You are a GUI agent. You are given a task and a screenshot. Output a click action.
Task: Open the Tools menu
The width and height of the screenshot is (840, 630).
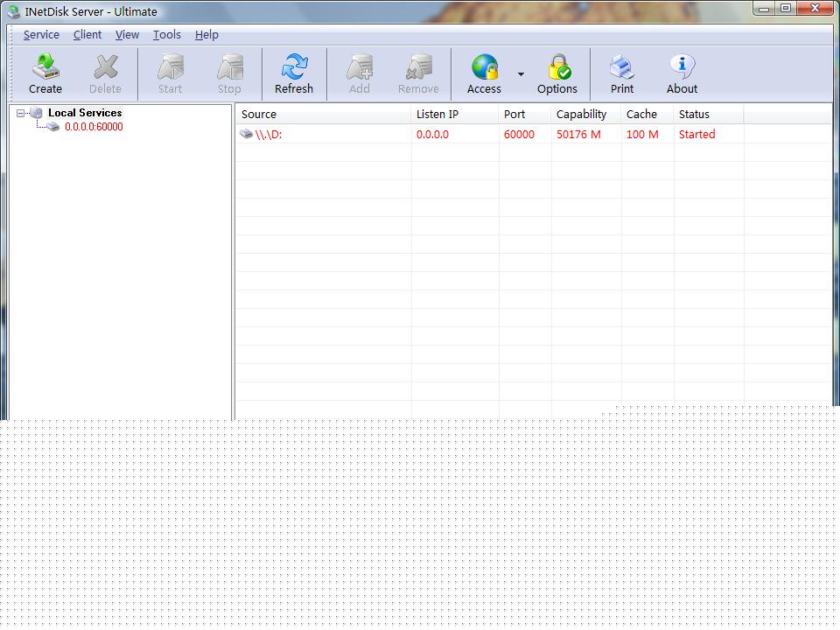point(166,35)
